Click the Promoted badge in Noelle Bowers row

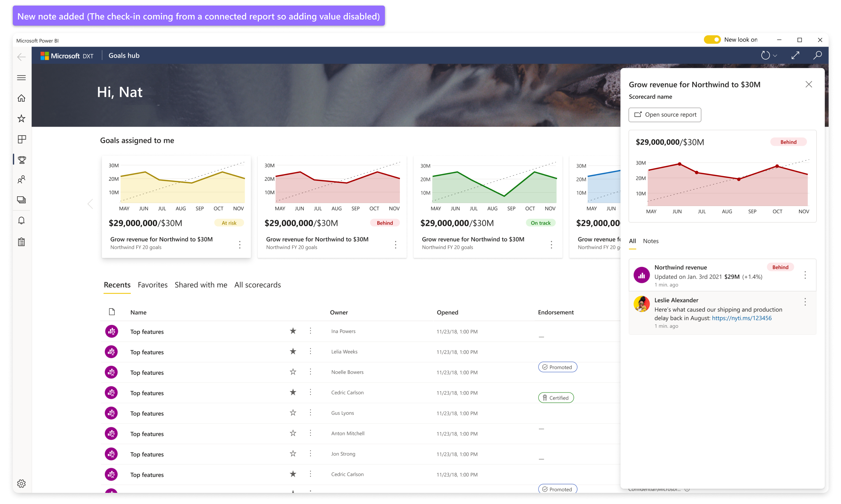click(x=558, y=367)
